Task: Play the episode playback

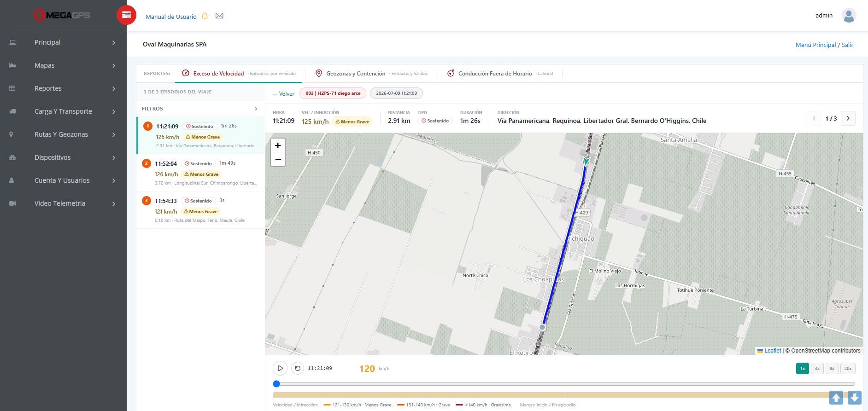Action: (280, 368)
